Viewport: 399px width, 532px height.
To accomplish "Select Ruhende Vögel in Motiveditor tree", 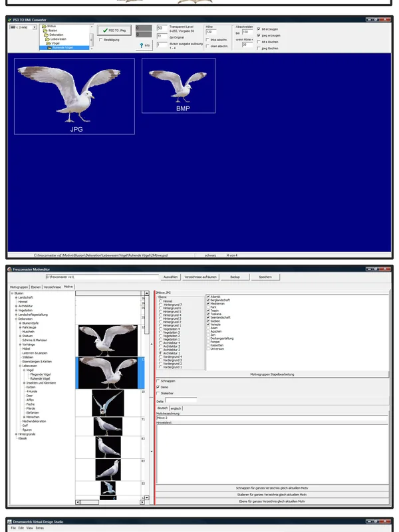I will (x=40, y=378).
